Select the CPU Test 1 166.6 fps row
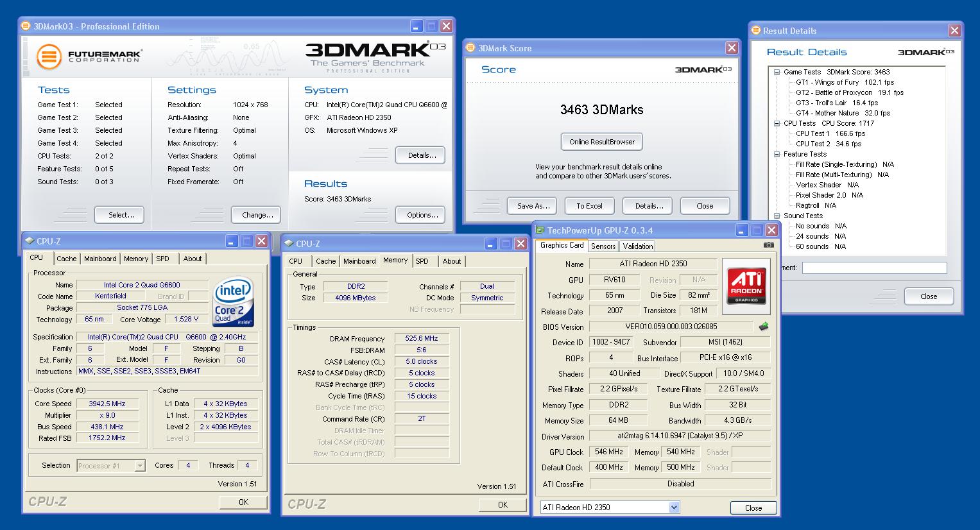This screenshot has height=530, width=980. (830, 133)
